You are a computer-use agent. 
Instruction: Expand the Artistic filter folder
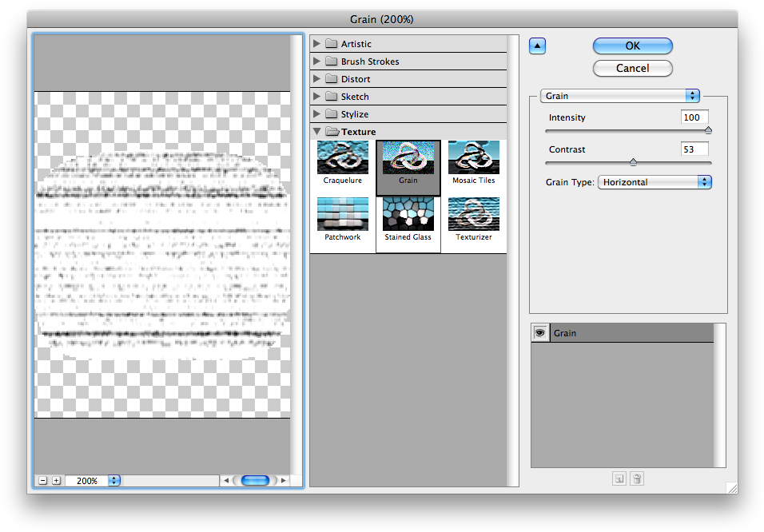[x=318, y=44]
